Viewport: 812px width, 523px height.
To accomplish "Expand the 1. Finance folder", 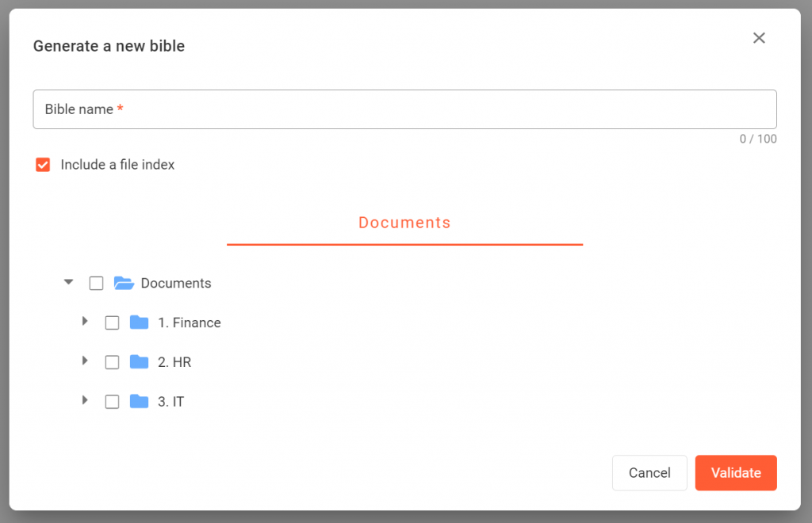I will click(85, 322).
